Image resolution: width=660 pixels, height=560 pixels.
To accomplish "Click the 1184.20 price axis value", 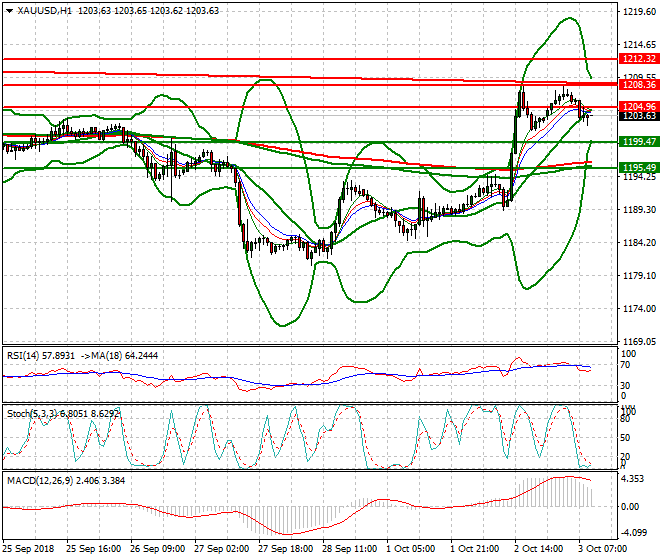I will 639,243.
